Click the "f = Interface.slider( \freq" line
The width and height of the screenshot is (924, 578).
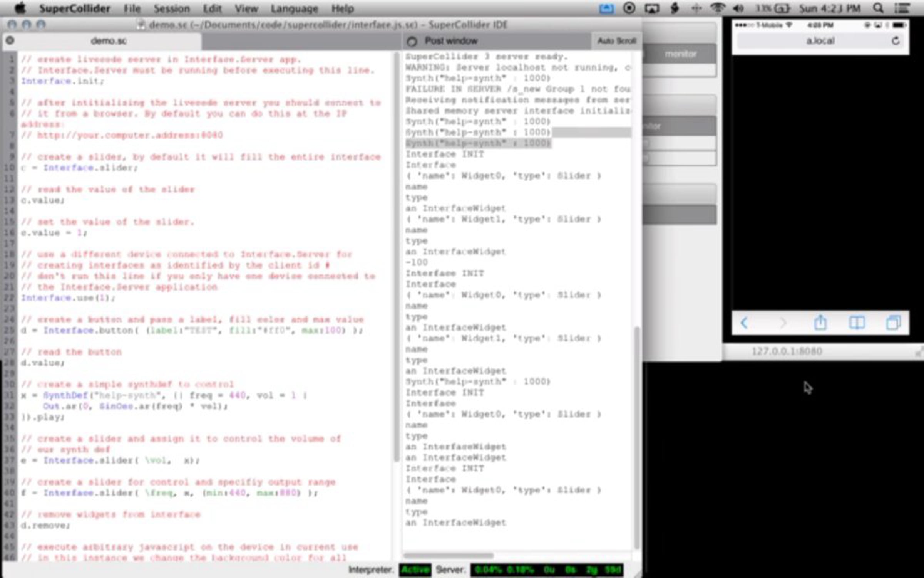pos(169,493)
